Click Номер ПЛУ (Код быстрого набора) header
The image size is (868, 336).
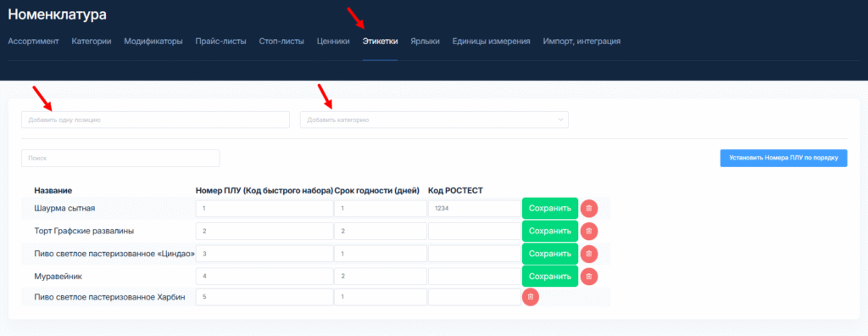pos(264,190)
